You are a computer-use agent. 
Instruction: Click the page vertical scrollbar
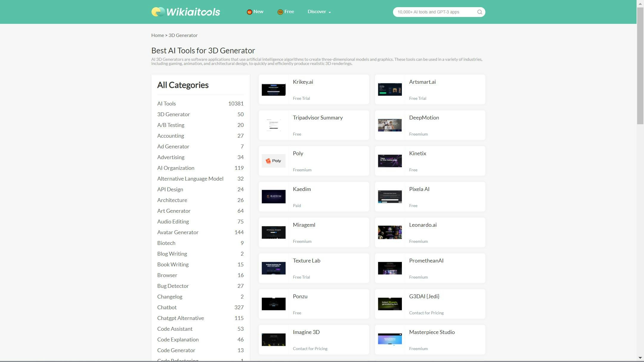click(640, 66)
